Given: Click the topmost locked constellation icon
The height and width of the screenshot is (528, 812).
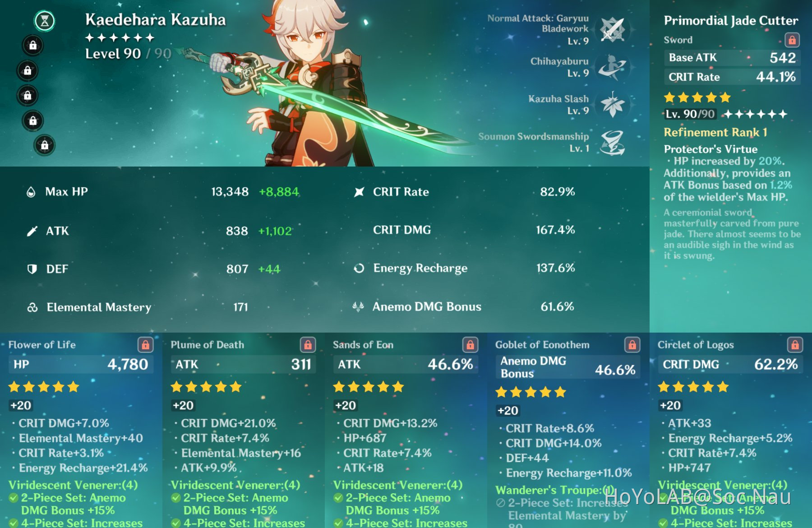Looking at the screenshot, I should (x=33, y=45).
